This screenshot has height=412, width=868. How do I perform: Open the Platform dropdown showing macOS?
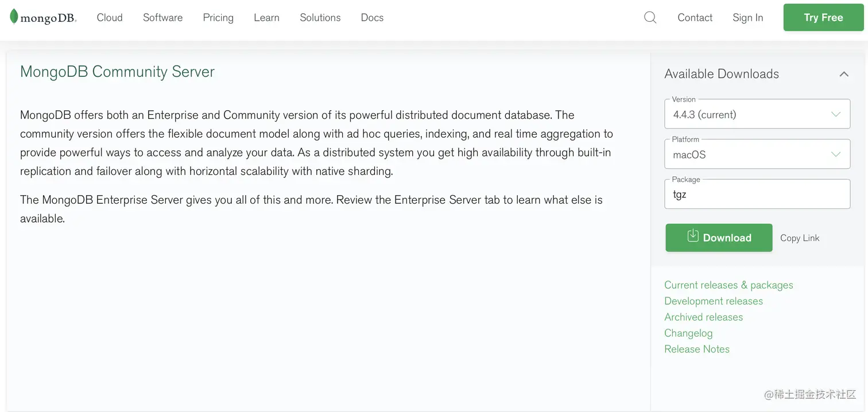click(x=757, y=155)
